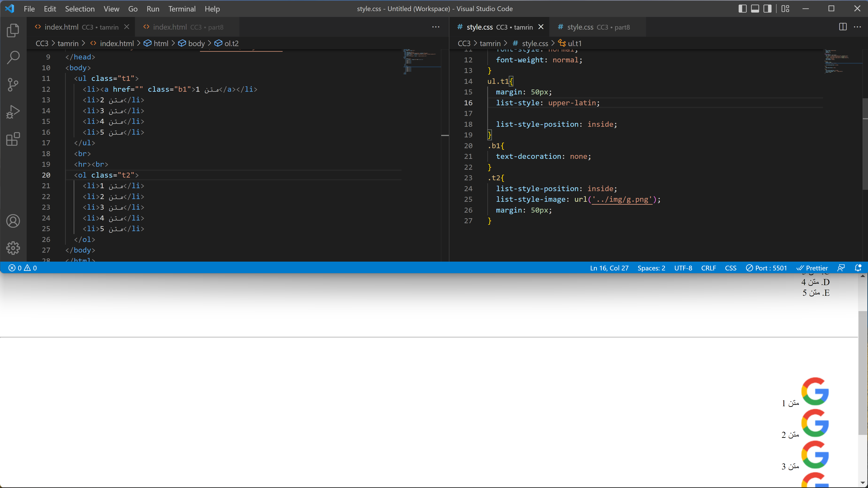Click line 16 list-style: upper-latin

(x=547, y=103)
